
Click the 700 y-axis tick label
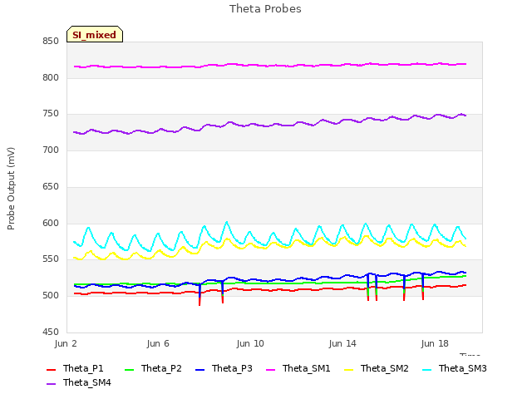tap(51, 150)
